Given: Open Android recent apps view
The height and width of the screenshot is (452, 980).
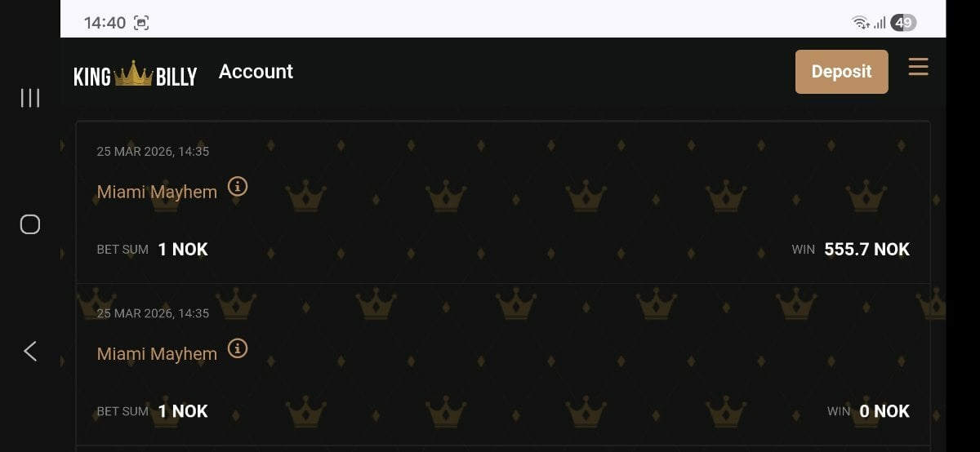Looking at the screenshot, I should click(x=30, y=98).
